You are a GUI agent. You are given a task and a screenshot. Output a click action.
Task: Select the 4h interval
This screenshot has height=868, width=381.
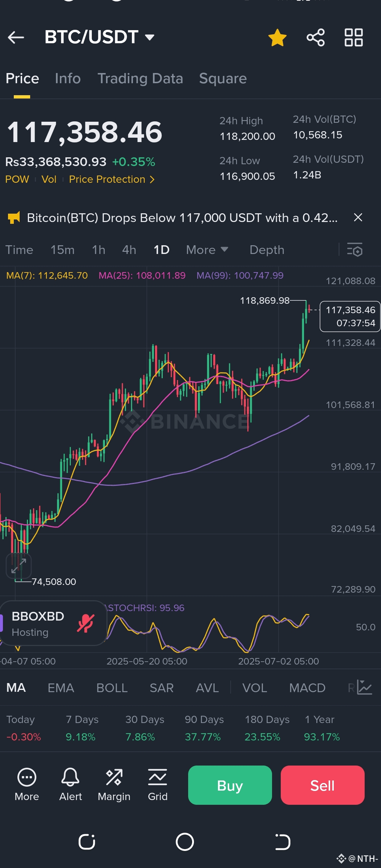(129, 250)
